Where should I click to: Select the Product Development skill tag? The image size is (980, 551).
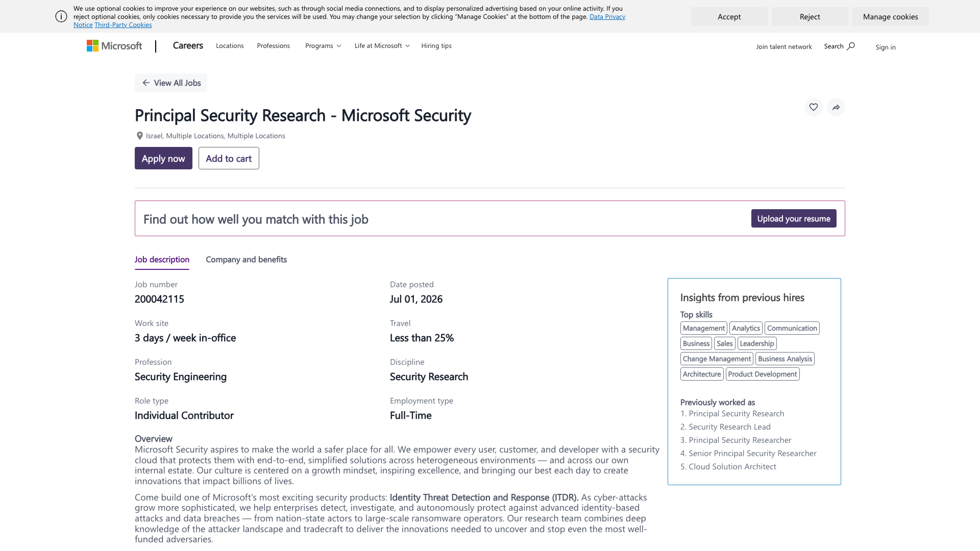tap(763, 374)
